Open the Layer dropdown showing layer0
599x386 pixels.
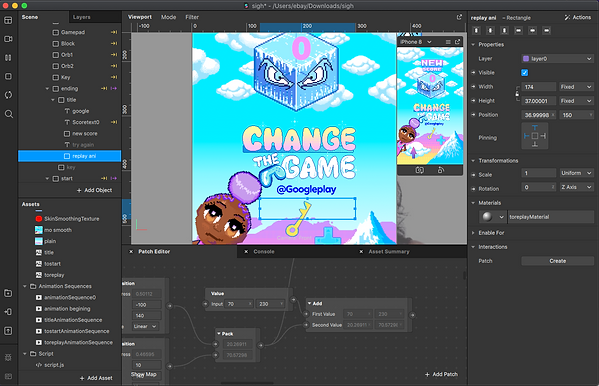point(558,58)
